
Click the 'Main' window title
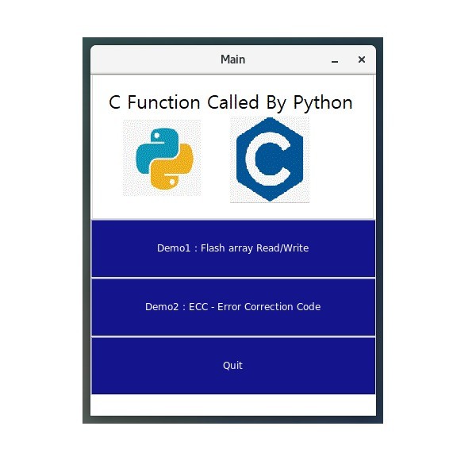click(232, 59)
